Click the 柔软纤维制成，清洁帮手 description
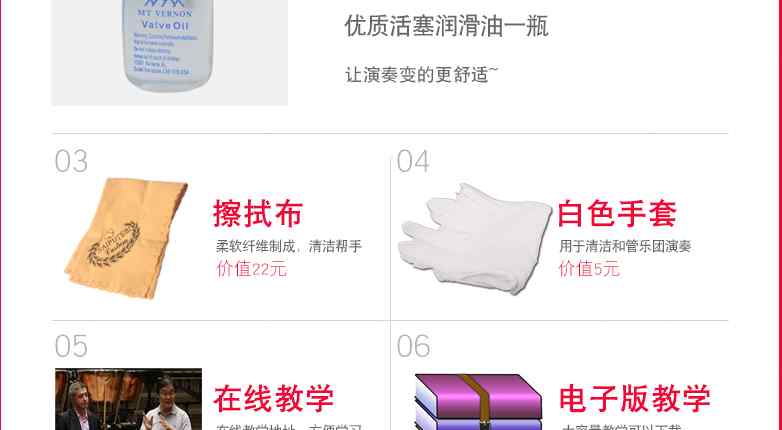782x430 pixels. [289, 246]
